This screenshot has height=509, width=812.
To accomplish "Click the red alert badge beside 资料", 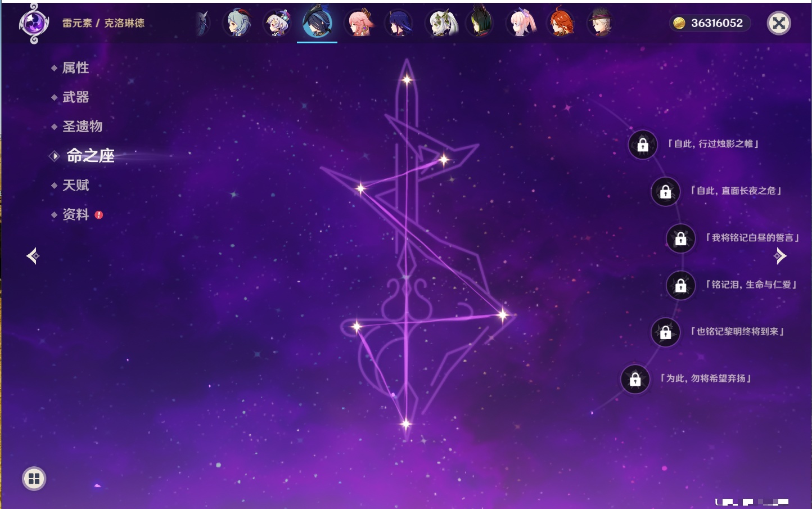I will (x=99, y=214).
